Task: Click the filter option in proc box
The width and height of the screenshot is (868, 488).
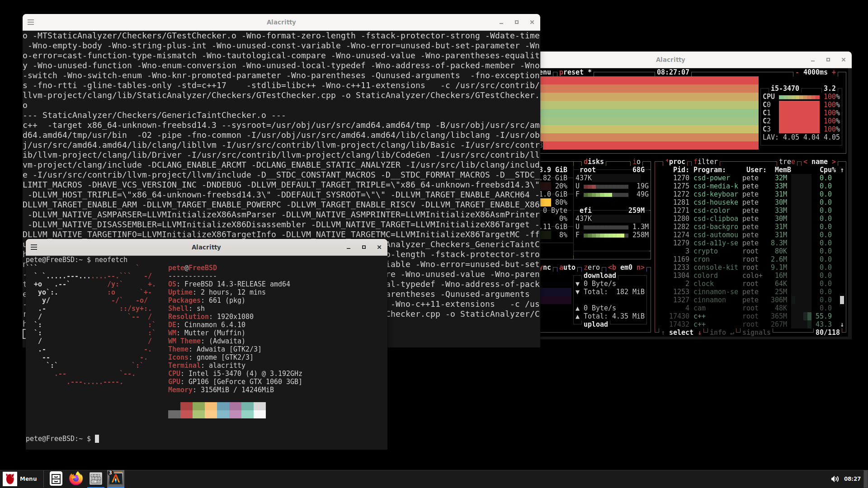Action: click(x=706, y=162)
